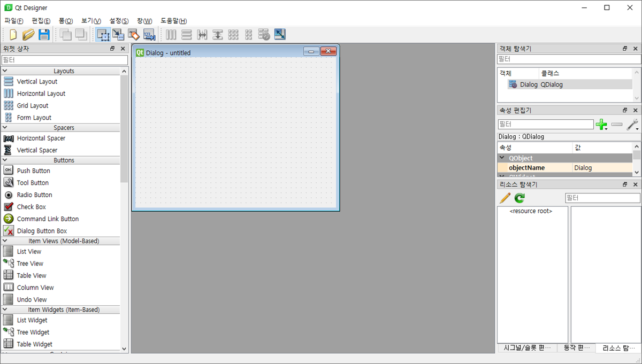Open the 도움말(H) menu

pos(174,21)
